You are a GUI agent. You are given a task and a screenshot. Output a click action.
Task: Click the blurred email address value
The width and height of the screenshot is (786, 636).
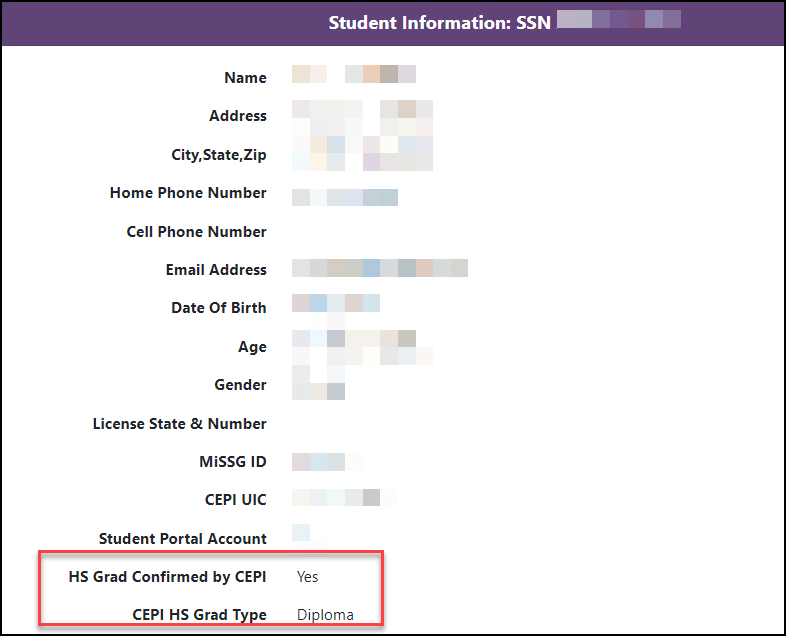click(x=379, y=269)
